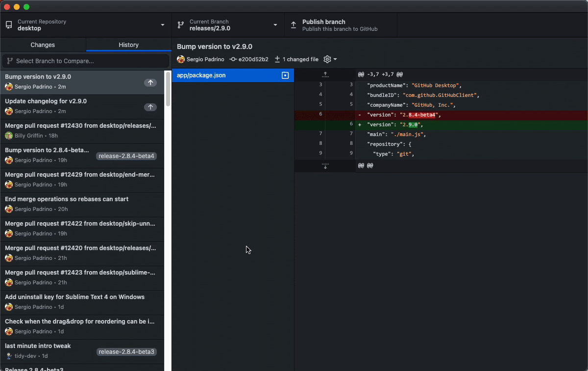
Task: Click the "1 changed file" link
Action: point(299,59)
